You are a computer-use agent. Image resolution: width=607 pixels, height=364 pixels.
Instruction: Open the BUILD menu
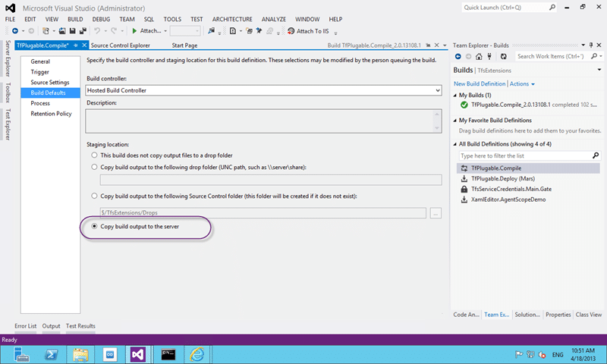tap(75, 20)
